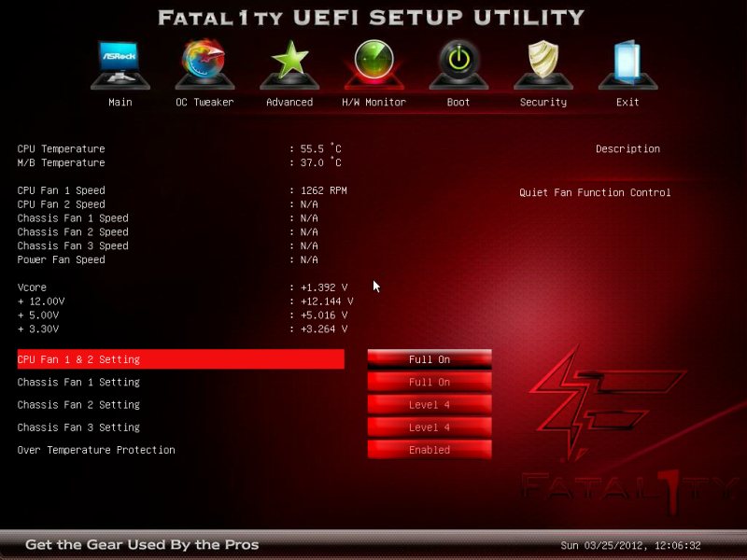Viewport: 747px width, 560px height.
Task: Open Chassis Fan 2 Setting Level 4 dropdown
Action: tap(430, 404)
